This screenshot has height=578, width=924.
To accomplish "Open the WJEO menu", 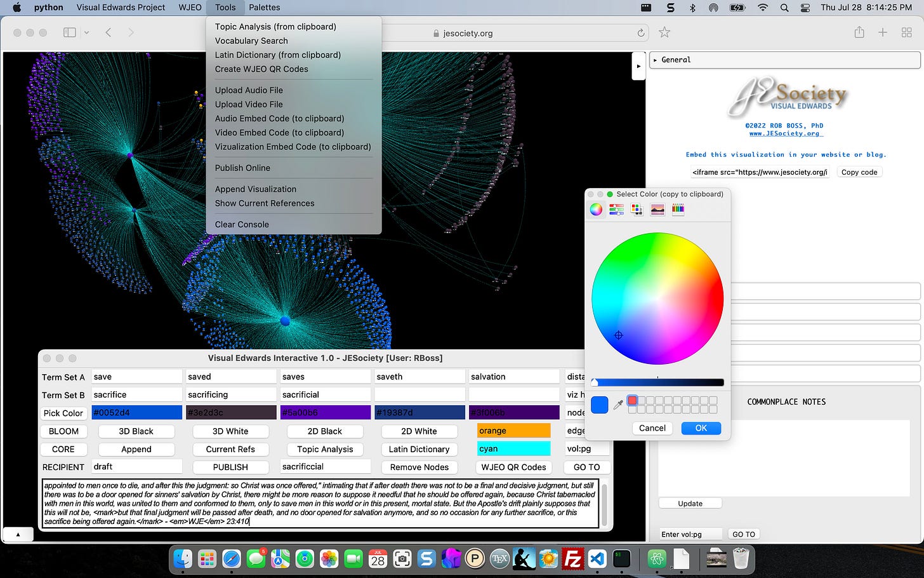I will coord(190,8).
